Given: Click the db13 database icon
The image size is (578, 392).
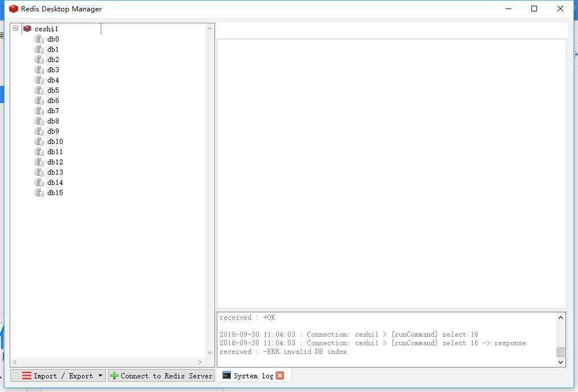Looking at the screenshot, I should tap(39, 172).
